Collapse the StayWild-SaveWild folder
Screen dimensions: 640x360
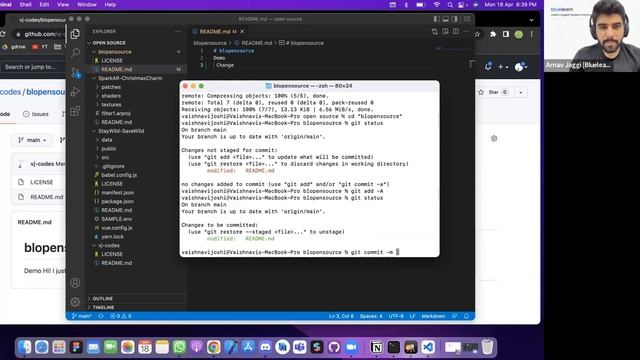[x=121, y=131]
